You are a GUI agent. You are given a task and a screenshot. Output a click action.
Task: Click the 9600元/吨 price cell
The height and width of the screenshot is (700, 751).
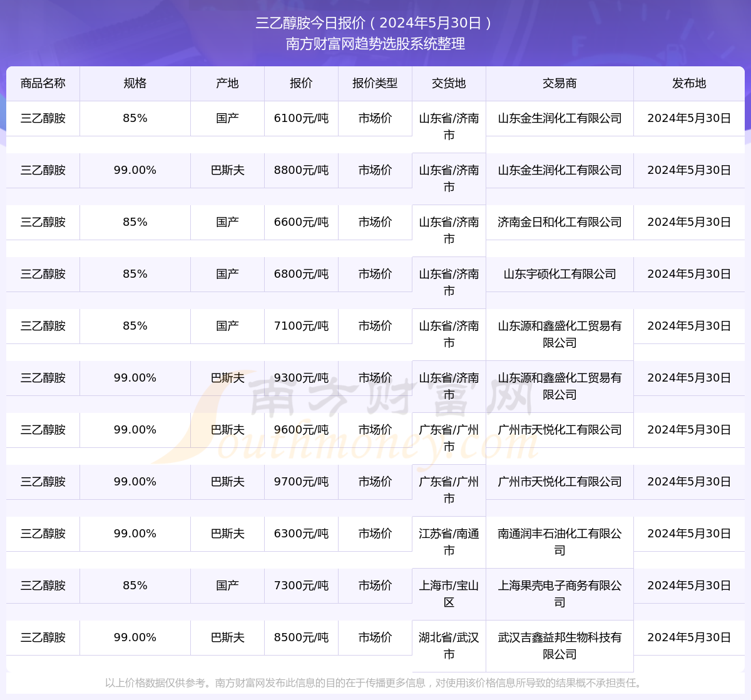pos(301,430)
